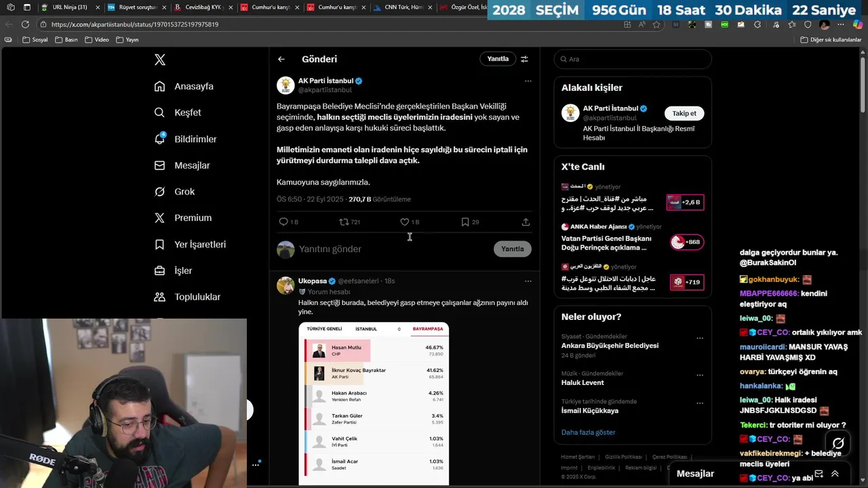
Task: Open ANKA Haber Ajansı live broadcast
Action: pos(633,239)
